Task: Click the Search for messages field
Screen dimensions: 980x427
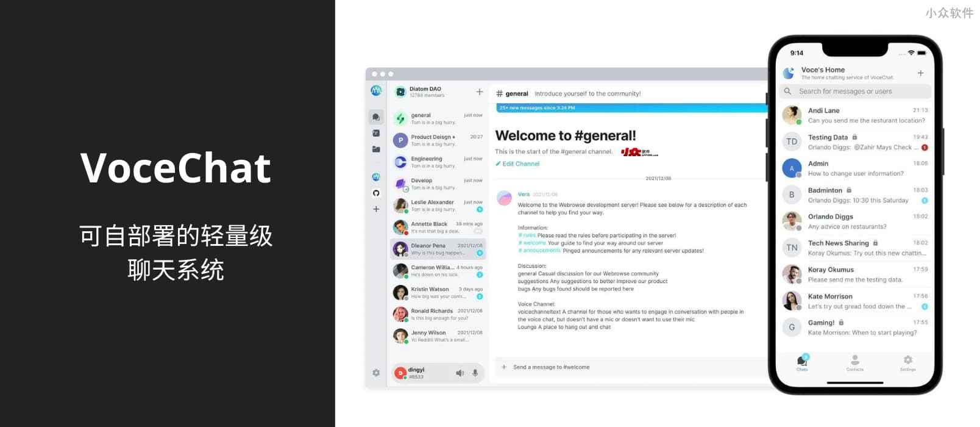Action: [854, 91]
